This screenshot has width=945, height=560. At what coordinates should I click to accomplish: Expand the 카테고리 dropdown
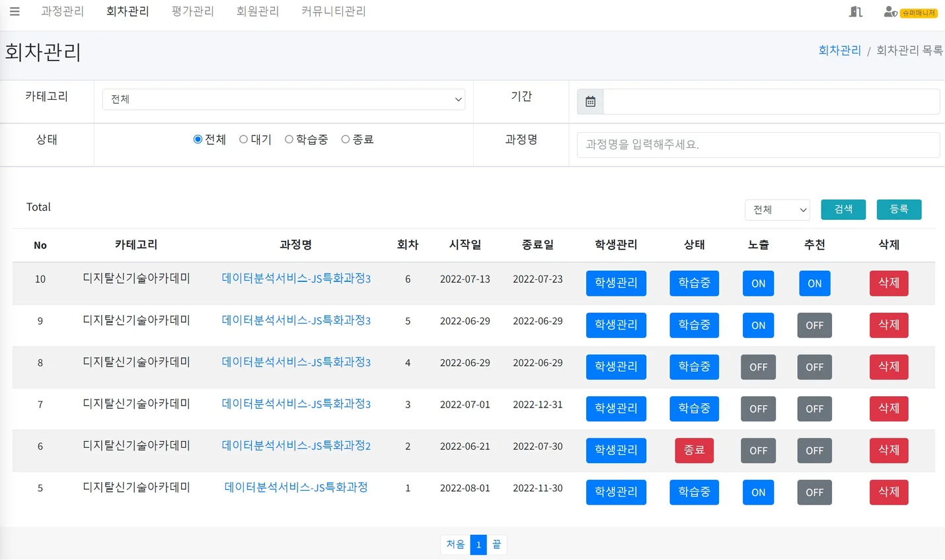coord(283,99)
